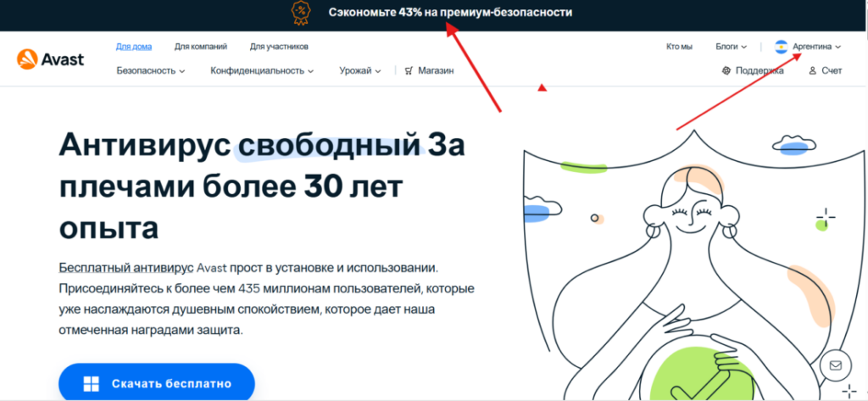868x401 pixels.
Task: Open the Урожай dropdown menu
Action: click(x=359, y=71)
